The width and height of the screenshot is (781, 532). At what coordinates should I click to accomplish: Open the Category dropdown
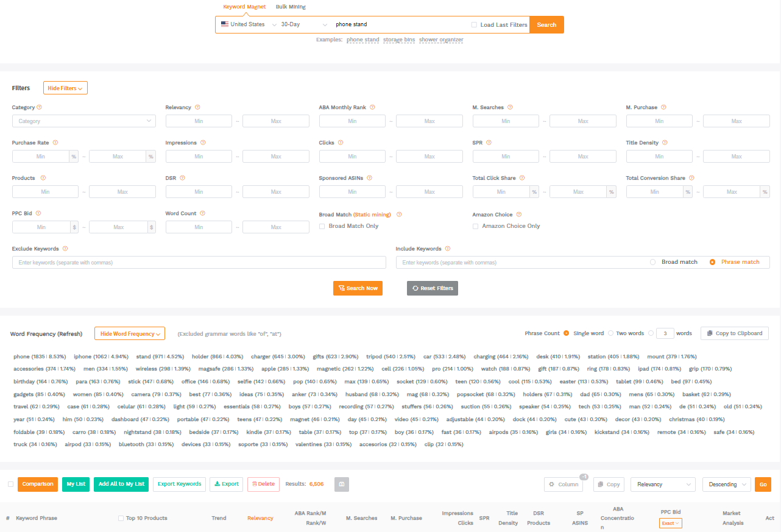point(83,121)
